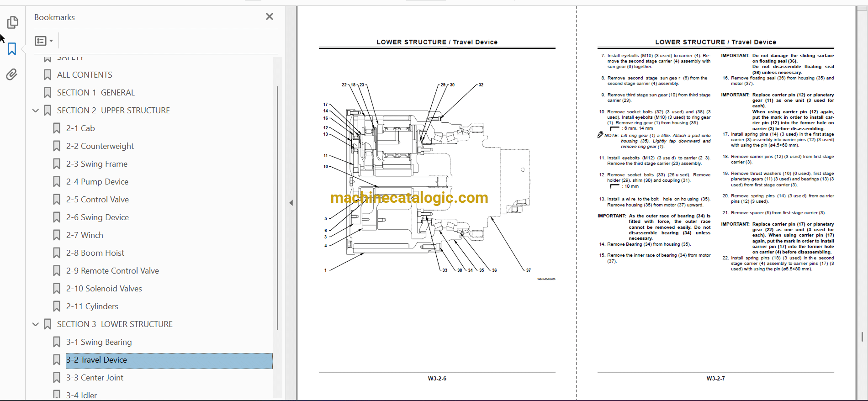Go to 2-9 Remote Control Valve bookmark
868x401 pixels.
pos(112,271)
